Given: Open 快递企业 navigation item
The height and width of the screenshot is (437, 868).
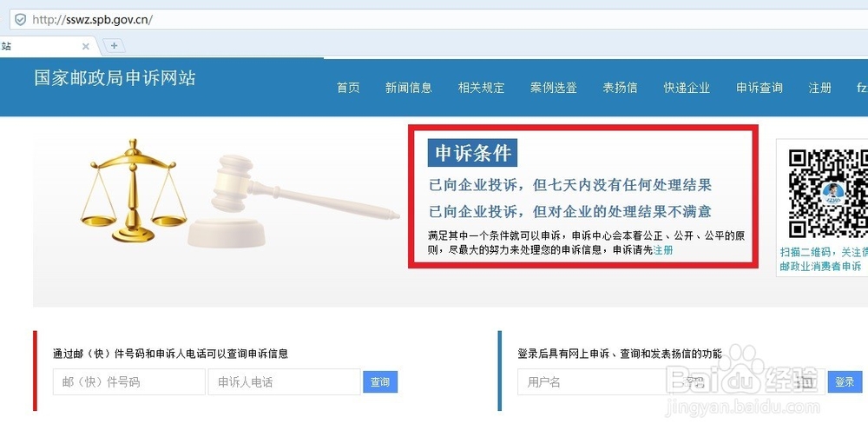Looking at the screenshot, I should pos(687,88).
